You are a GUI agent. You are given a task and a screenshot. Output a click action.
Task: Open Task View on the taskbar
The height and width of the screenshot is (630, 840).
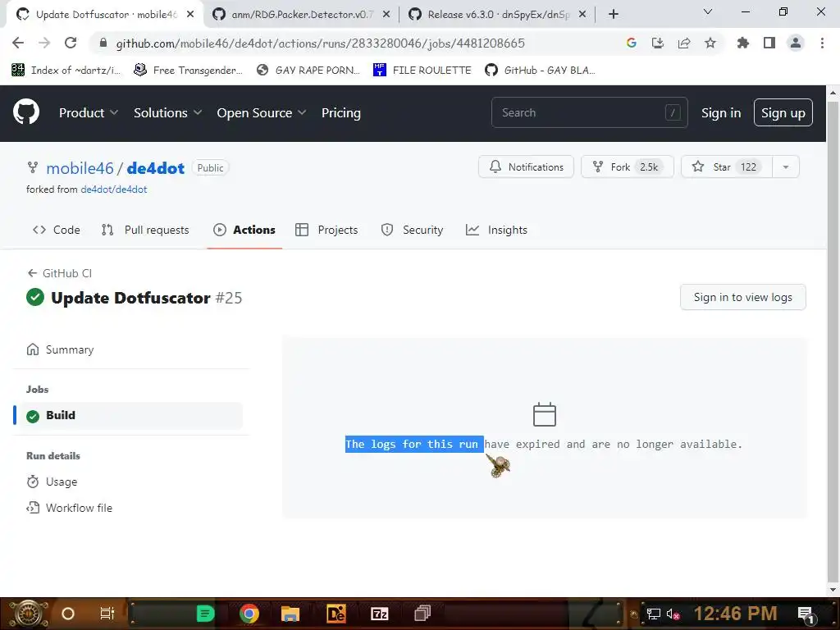[x=107, y=614]
